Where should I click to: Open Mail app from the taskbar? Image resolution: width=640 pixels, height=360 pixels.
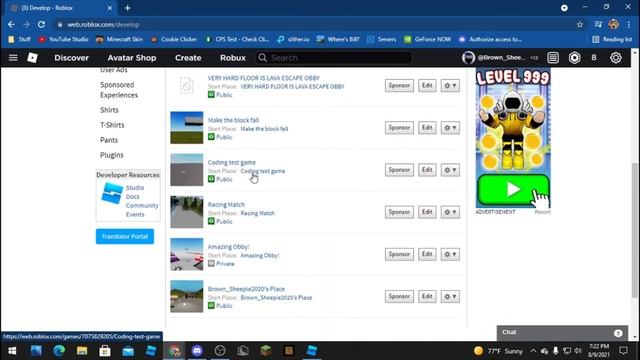(x=128, y=351)
